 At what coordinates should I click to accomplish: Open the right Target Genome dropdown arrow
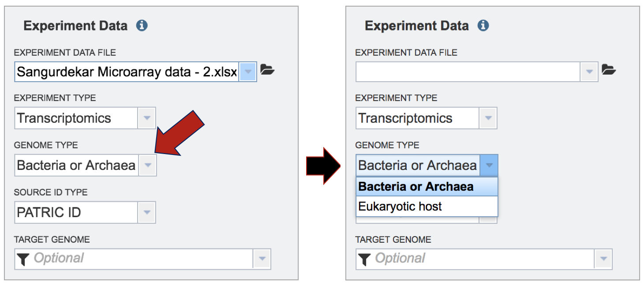[x=603, y=259]
